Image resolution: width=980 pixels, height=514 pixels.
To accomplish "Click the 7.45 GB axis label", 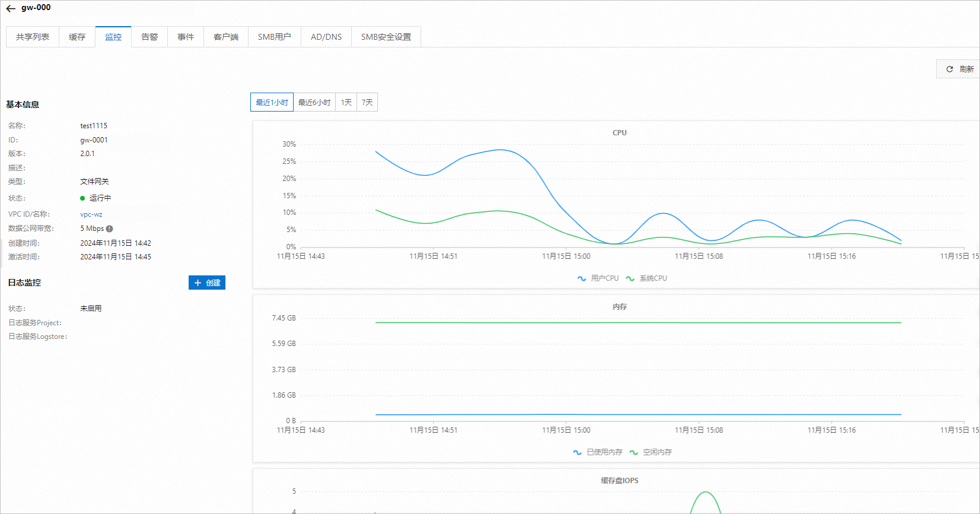I will pyautogui.click(x=284, y=318).
